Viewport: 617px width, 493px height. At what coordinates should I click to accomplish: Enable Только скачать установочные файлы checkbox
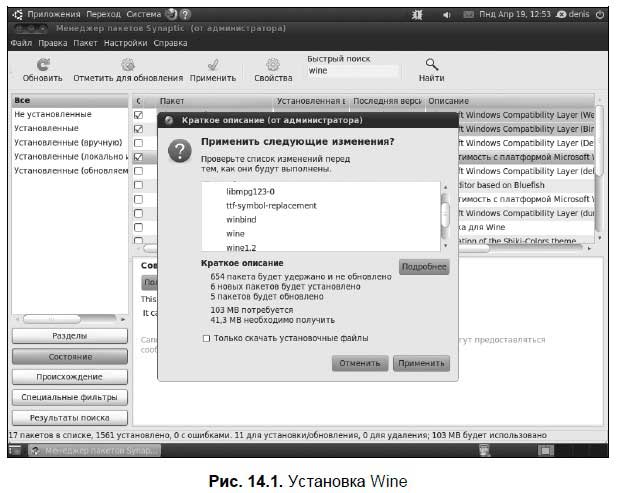tap(207, 338)
